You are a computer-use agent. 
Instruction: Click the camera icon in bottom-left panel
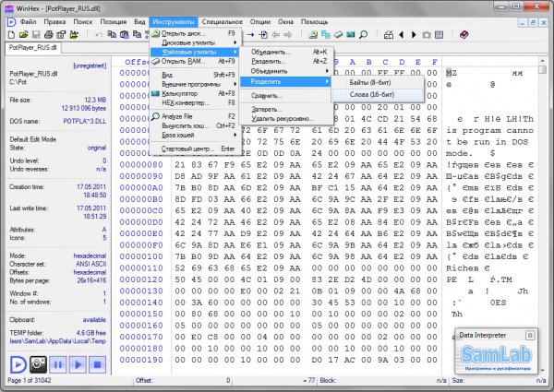pos(38,364)
